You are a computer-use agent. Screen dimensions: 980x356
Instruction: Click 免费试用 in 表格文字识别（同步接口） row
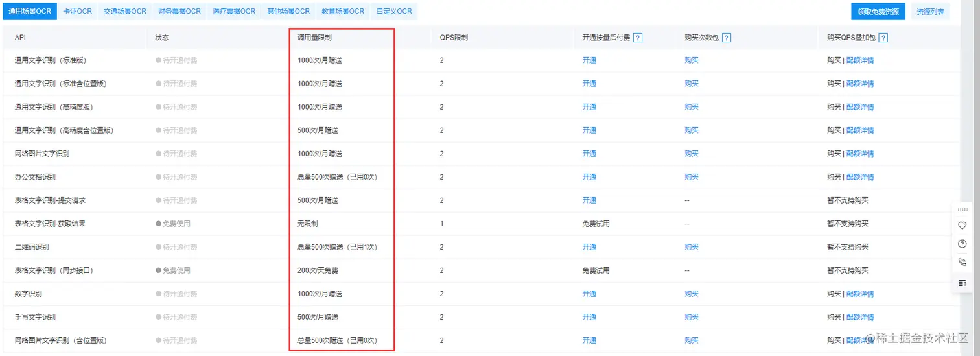click(x=596, y=270)
